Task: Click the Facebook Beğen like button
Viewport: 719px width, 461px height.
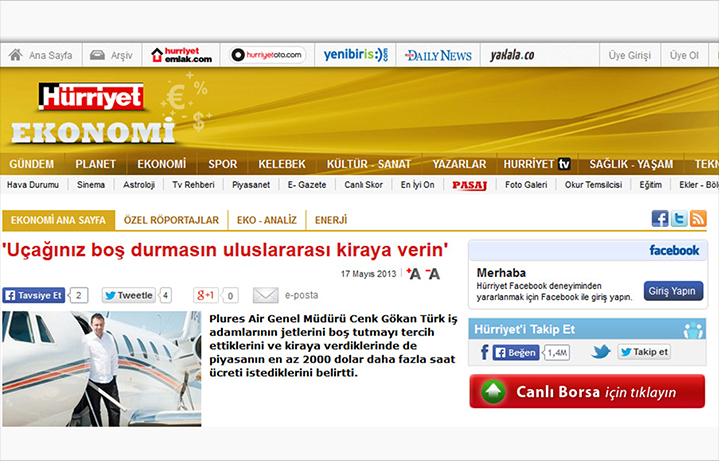Action: coord(516,352)
